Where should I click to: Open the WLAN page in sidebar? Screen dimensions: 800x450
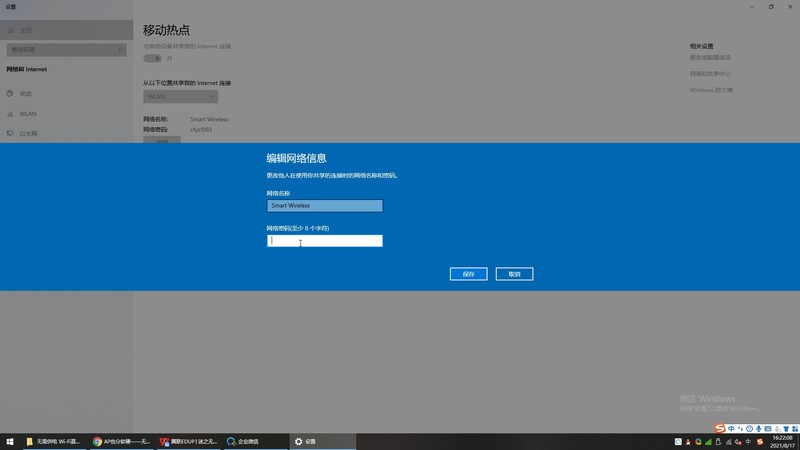(66, 114)
